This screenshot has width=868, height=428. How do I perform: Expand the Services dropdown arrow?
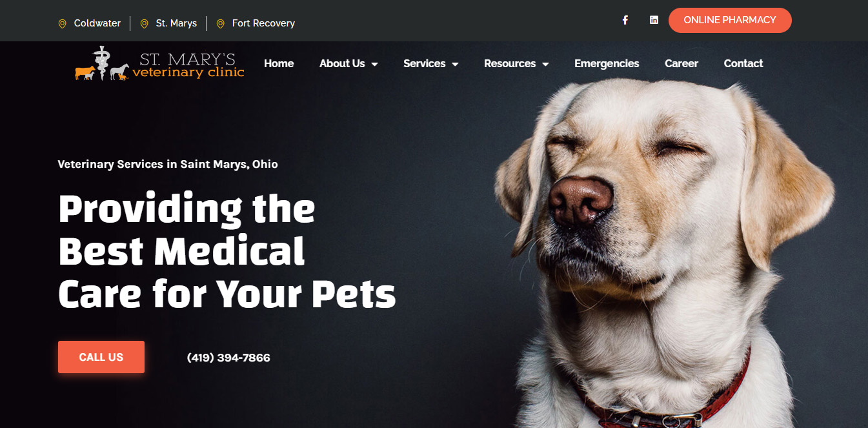pos(455,64)
